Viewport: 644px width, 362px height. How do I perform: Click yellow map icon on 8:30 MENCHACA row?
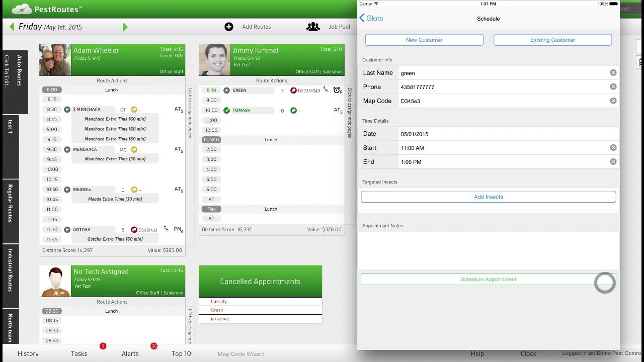click(x=134, y=109)
